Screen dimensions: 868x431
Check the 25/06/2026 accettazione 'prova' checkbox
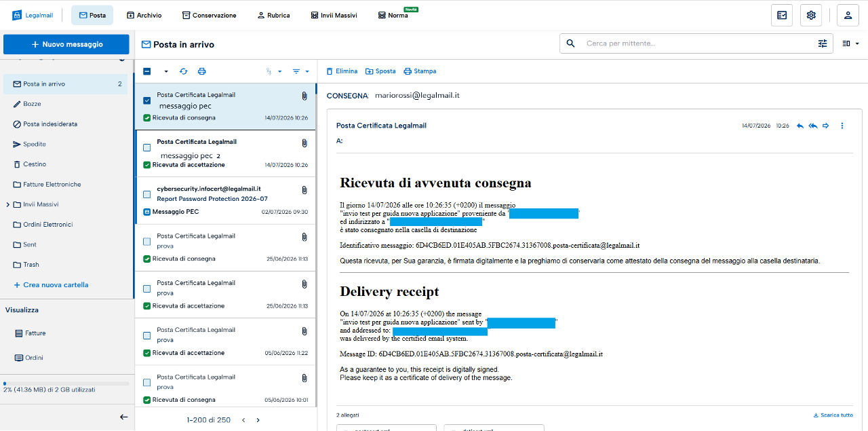(x=147, y=288)
